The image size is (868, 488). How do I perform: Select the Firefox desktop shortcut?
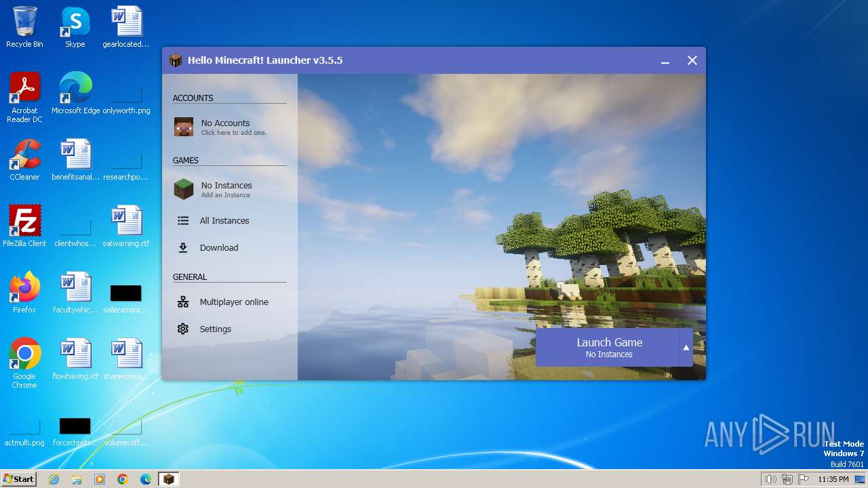24,293
